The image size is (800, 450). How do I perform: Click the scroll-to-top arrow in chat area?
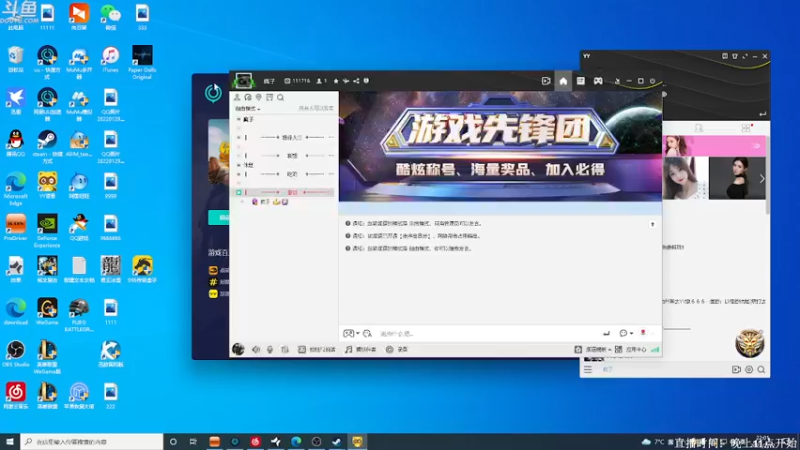(652, 224)
